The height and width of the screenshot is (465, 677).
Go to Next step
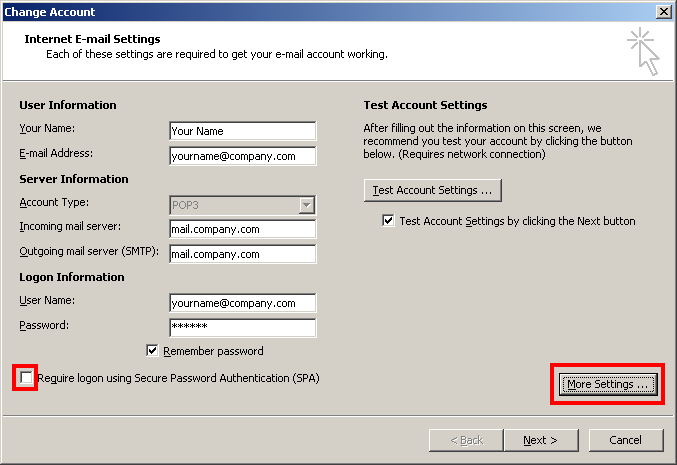[541, 440]
